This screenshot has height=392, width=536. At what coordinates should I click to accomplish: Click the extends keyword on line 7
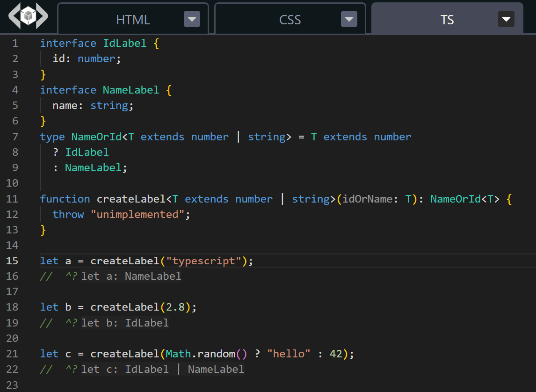162,136
